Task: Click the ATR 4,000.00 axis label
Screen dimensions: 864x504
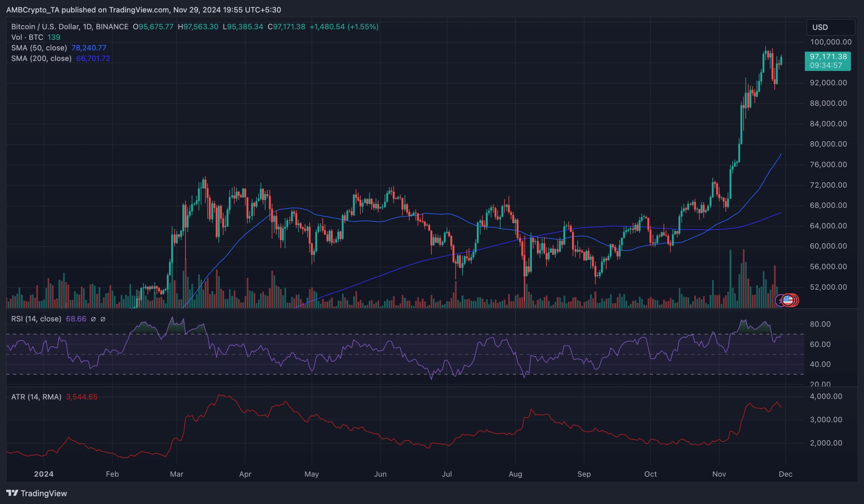Action: pyautogui.click(x=826, y=396)
